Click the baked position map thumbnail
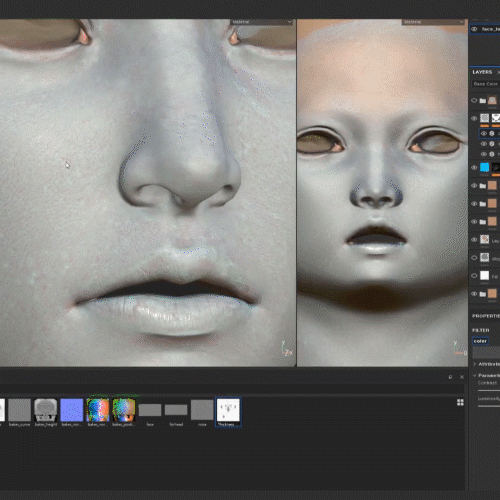Viewport: 500px width, 500px height. point(124,410)
